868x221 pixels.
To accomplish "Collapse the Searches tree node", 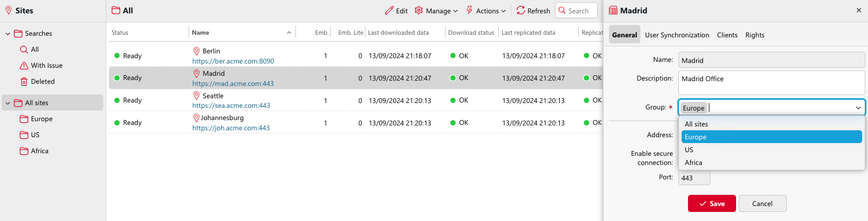I will click(x=8, y=34).
